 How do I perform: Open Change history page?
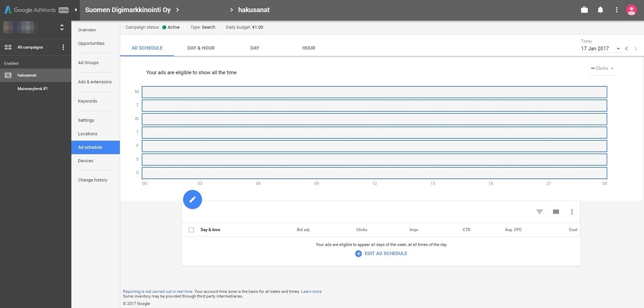point(93,180)
